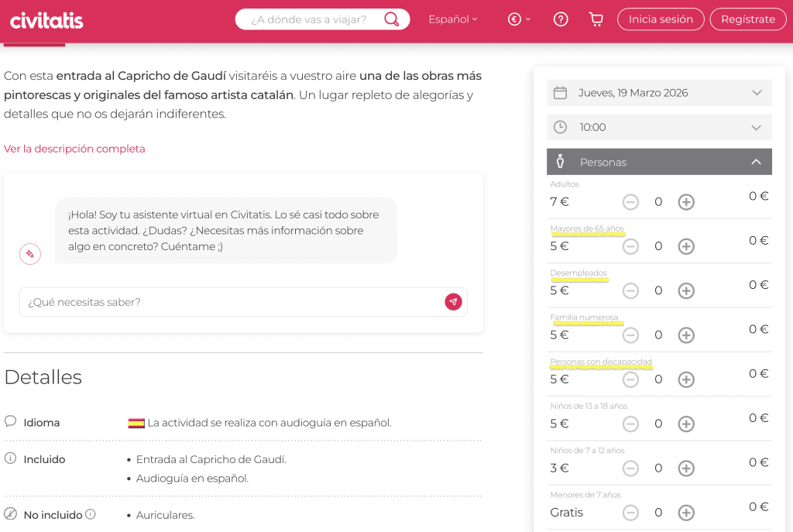The height and width of the screenshot is (532, 793).
Task: Open the Español language menu
Action: (453, 19)
